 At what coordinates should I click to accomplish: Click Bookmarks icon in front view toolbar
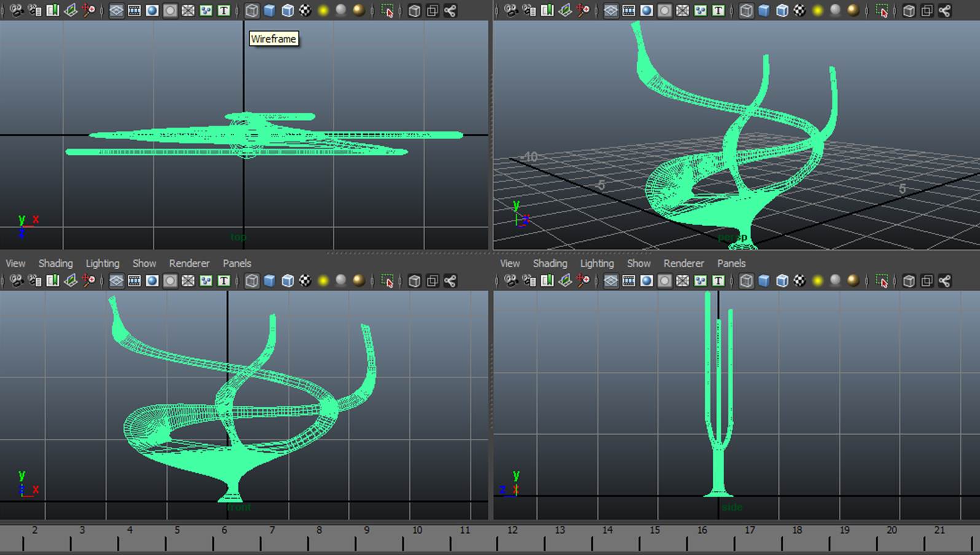(53, 281)
